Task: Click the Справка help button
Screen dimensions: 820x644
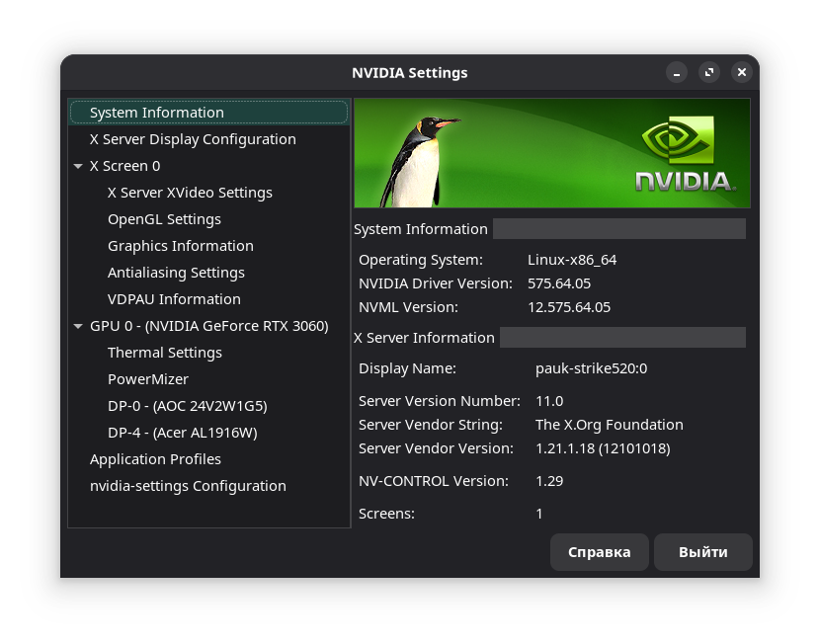Action: [600, 552]
